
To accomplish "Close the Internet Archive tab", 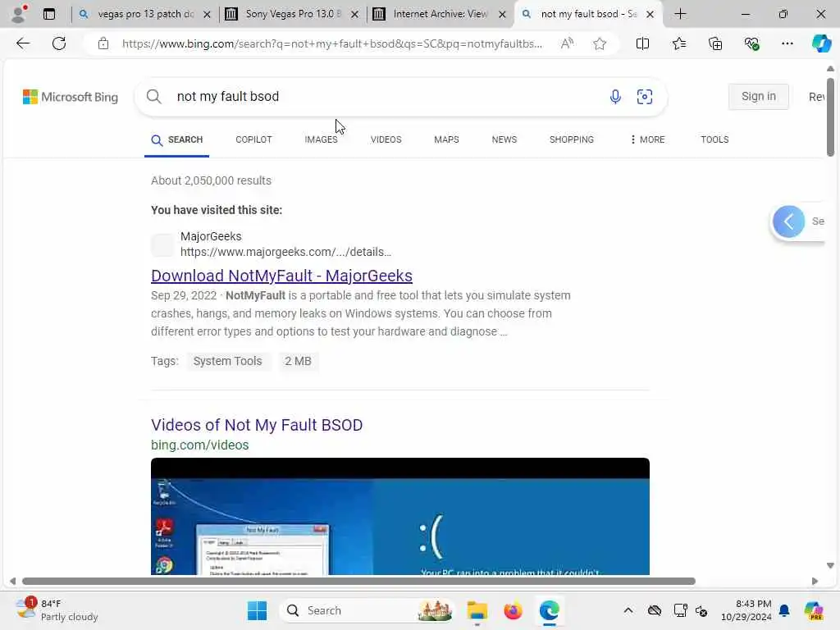I will [502, 15].
